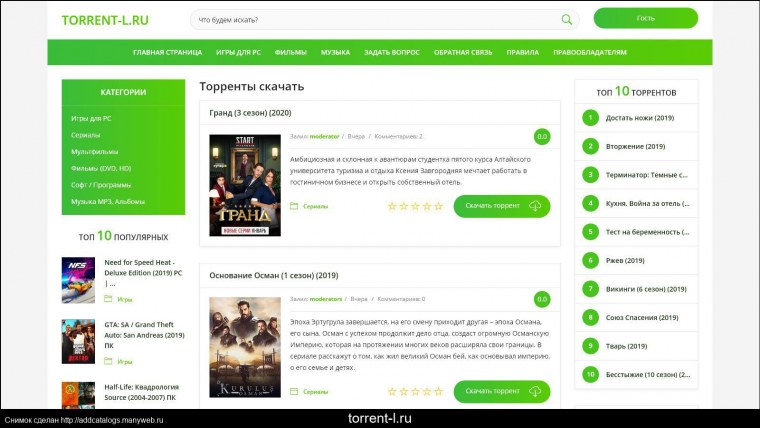Open top torrent 'Бесстыжие (10 сезон)'
This screenshot has width=760, height=428.
pyautogui.click(x=648, y=375)
